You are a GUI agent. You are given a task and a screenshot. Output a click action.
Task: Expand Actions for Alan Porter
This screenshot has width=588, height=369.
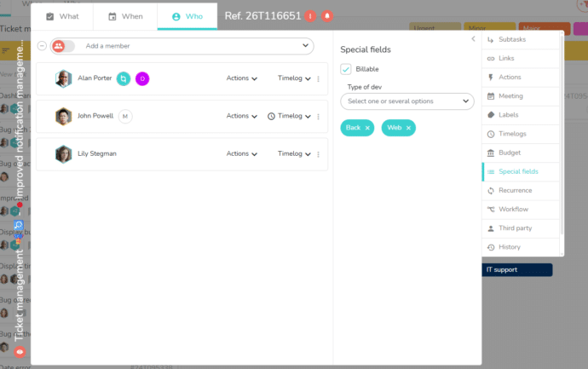(242, 78)
